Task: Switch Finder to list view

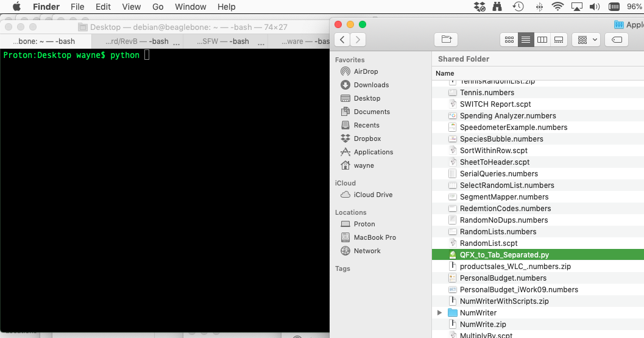Action: point(526,40)
